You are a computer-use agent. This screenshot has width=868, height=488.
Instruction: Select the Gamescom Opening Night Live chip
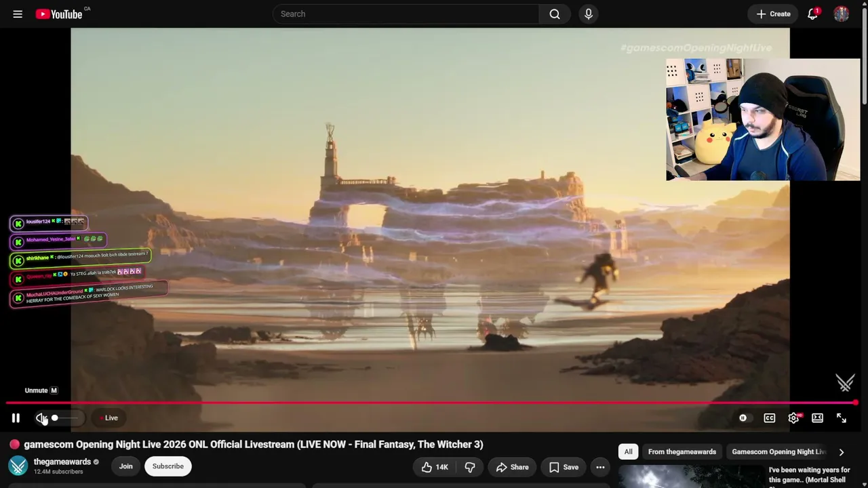tap(778, 452)
